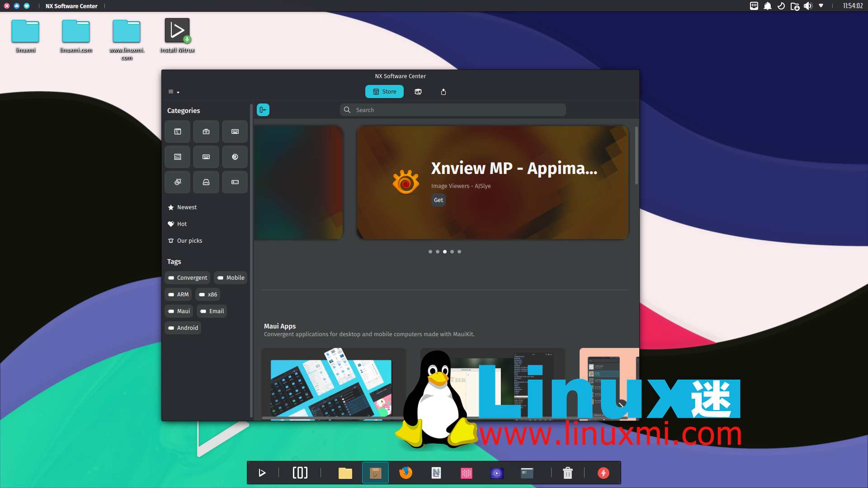868x488 pixels.
Task: Open the partially visible previous featured card
Action: 298,183
